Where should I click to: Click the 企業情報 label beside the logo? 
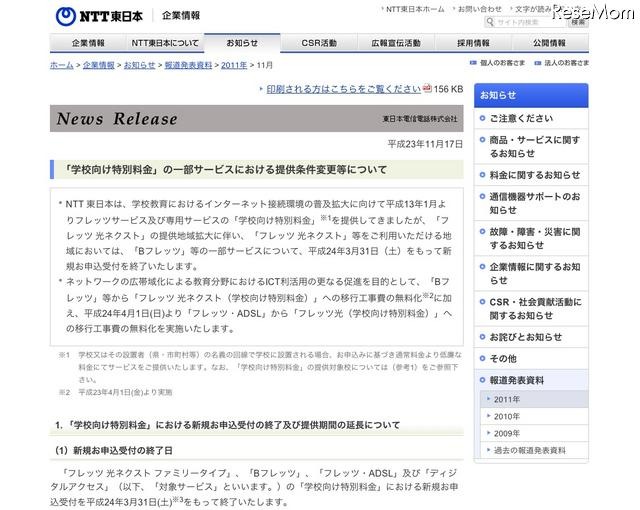[x=181, y=16]
